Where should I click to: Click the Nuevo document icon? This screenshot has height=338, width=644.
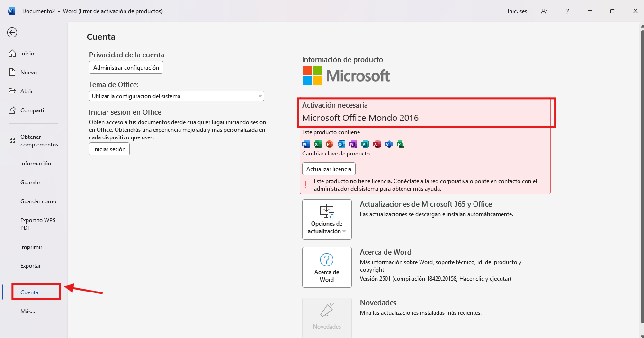pos(13,73)
